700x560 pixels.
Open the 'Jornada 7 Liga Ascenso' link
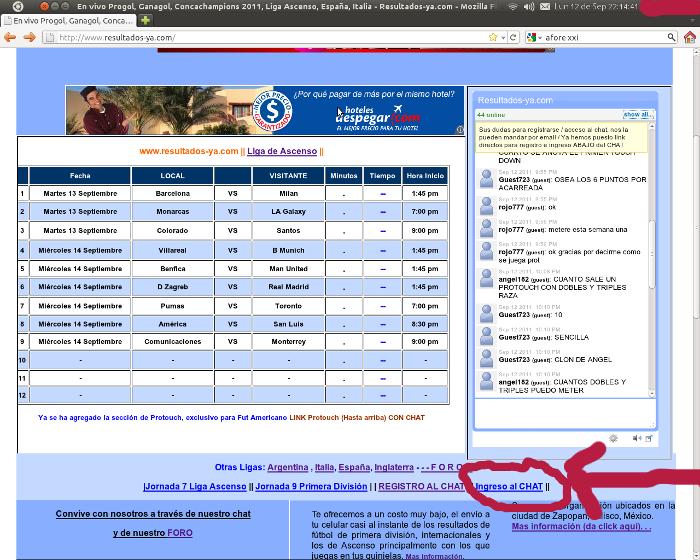(196, 487)
